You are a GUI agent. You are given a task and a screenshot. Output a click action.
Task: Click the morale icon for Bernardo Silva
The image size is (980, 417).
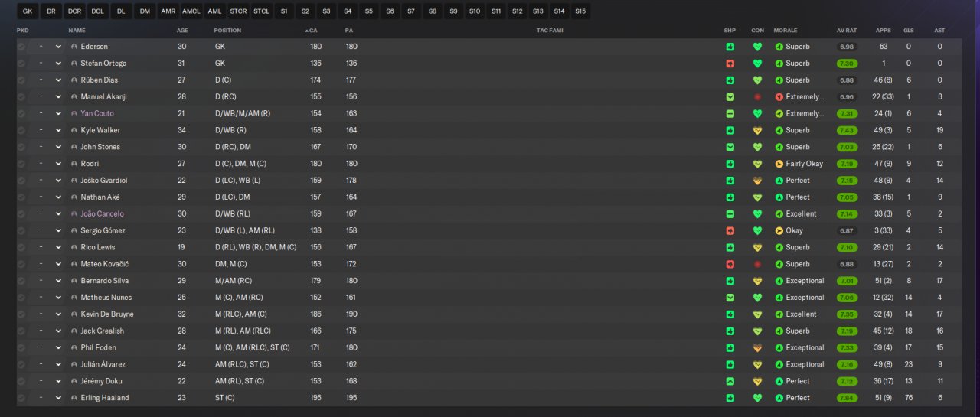(779, 281)
